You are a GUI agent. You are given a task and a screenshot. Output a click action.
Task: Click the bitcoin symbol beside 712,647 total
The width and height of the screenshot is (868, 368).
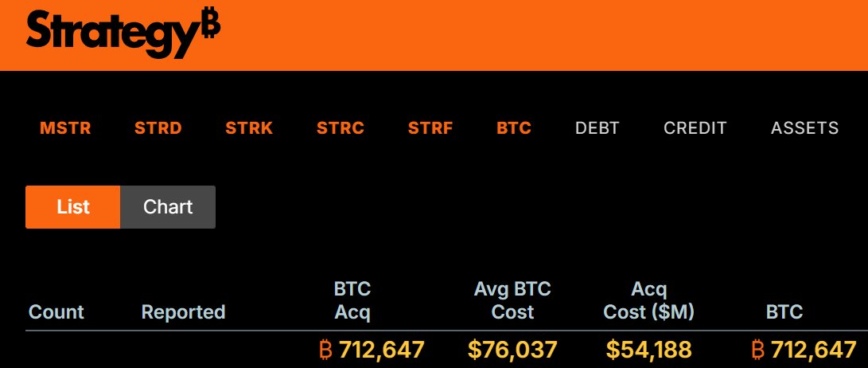[x=325, y=350]
